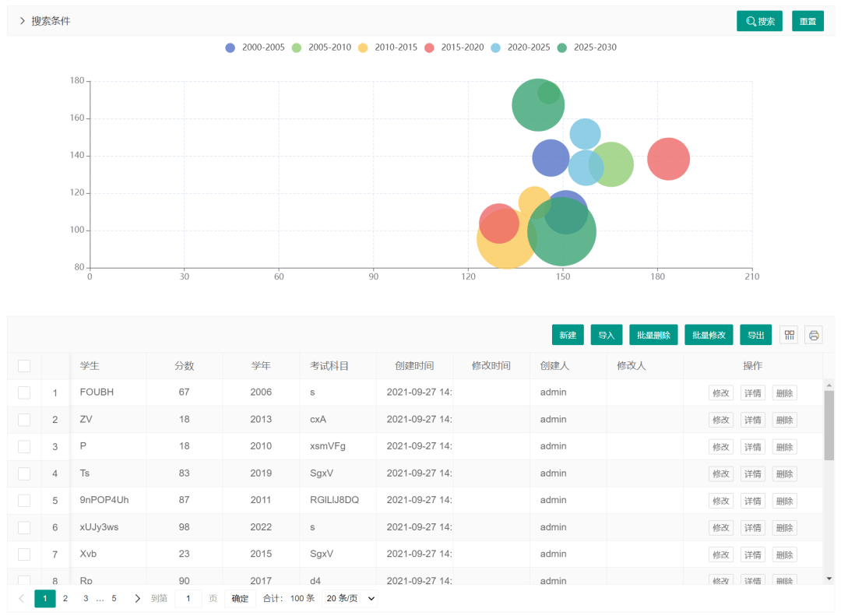841x616 pixels.
Task: Go to next page using right arrow
Action: [138, 598]
